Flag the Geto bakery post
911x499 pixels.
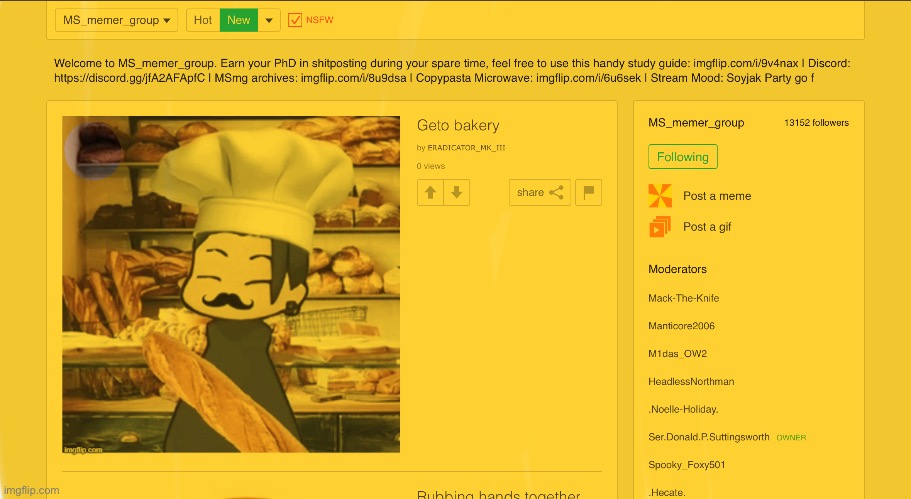click(x=589, y=193)
